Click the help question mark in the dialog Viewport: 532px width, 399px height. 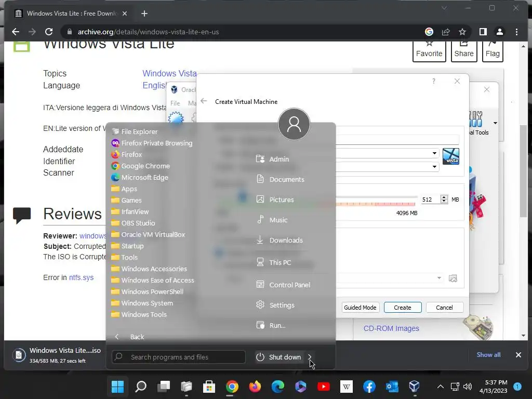[434, 81]
